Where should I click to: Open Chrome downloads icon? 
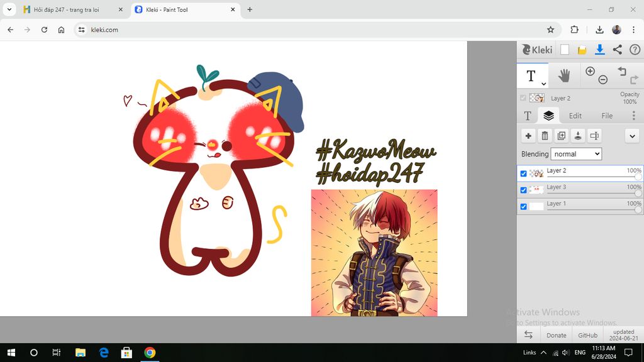pyautogui.click(x=599, y=30)
